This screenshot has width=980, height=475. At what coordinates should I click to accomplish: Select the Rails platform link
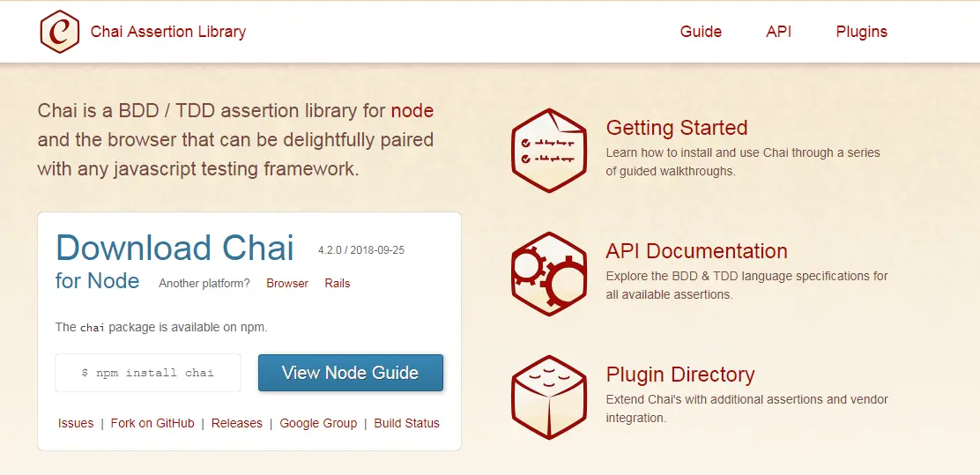(338, 283)
